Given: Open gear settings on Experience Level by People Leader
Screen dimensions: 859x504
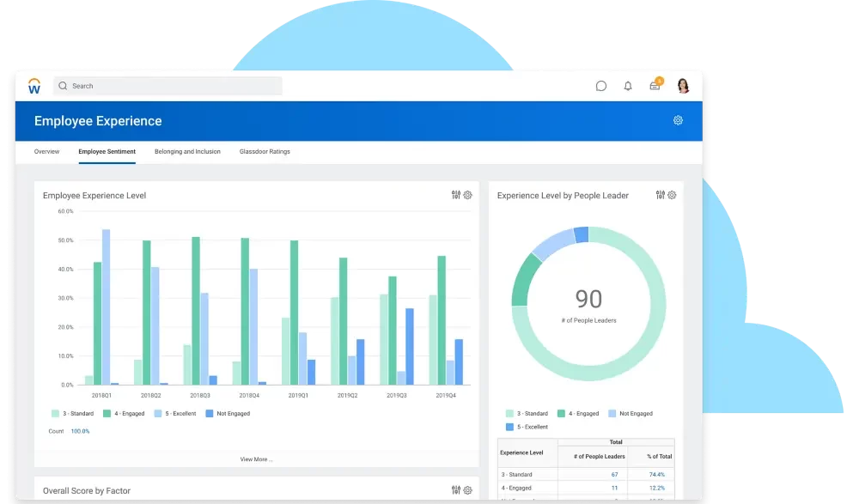Looking at the screenshot, I should pyautogui.click(x=671, y=195).
